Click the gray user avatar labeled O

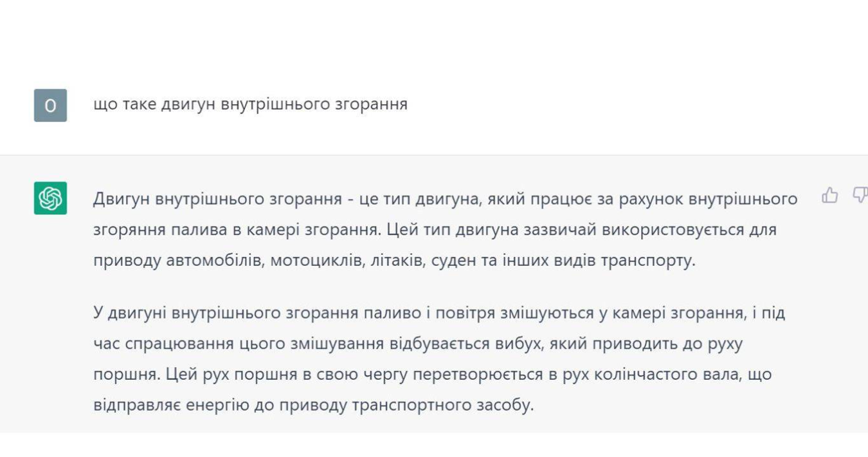click(50, 106)
